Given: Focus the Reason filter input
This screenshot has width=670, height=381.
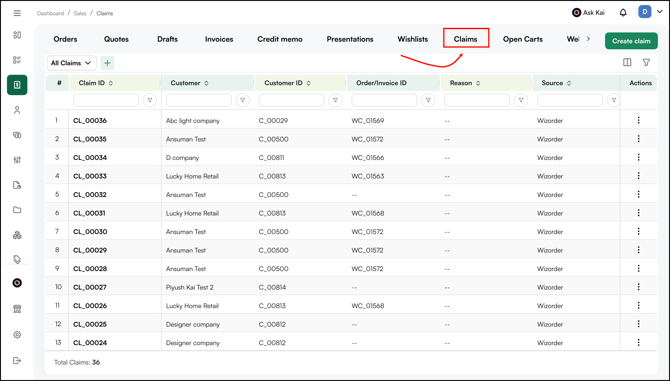Looking at the screenshot, I should (x=477, y=100).
